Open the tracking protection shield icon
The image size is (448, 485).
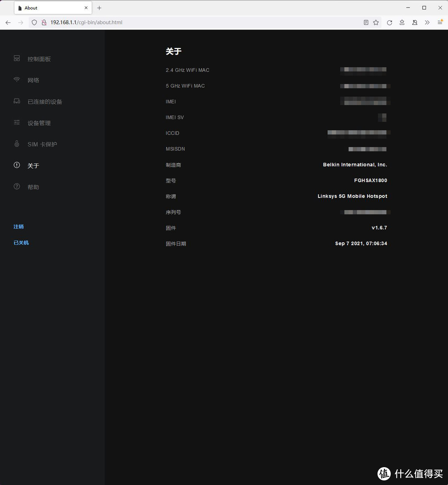point(34,22)
